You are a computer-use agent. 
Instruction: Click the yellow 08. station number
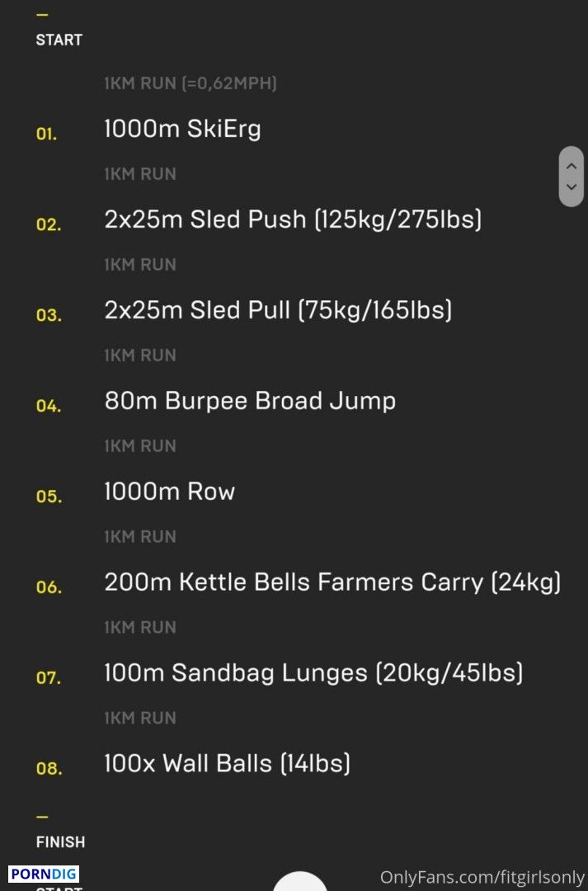49,769
